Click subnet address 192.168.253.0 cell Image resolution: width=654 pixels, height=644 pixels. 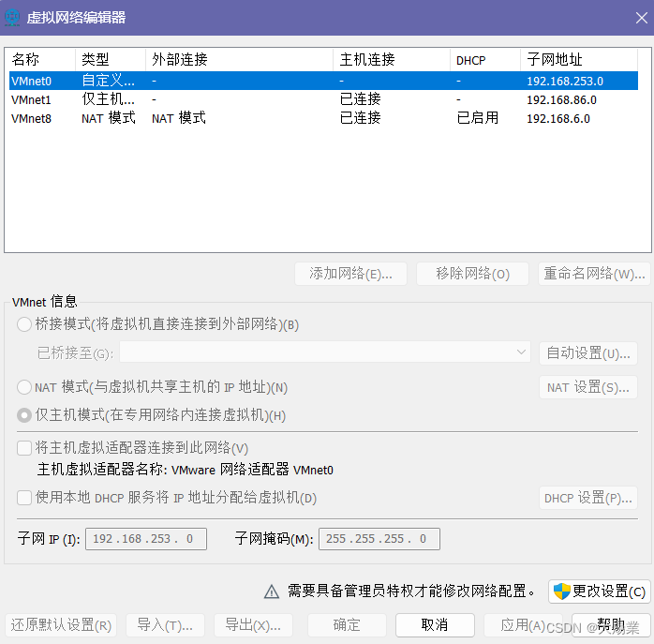pyautogui.click(x=565, y=81)
